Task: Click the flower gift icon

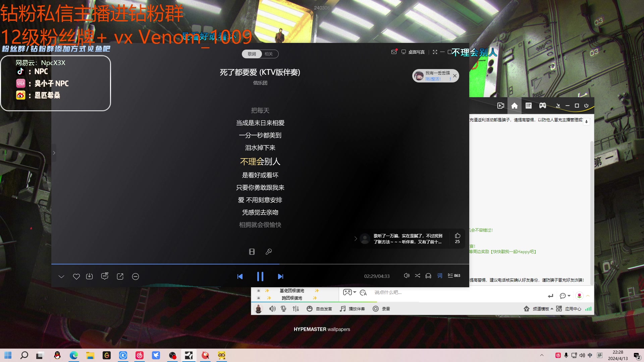Action: [x=579, y=296]
